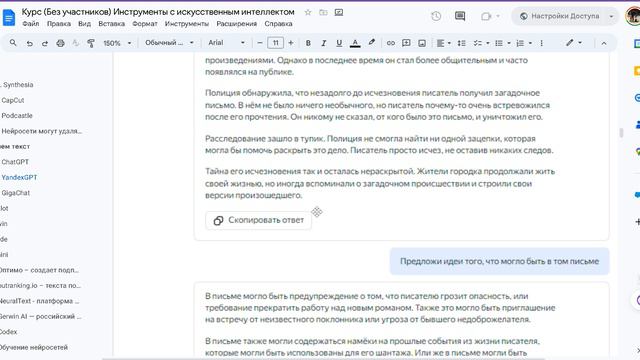This screenshot has height=360, width=640.
Task: Jump to Synthesia in outline
Action: (x=18, y=85)
